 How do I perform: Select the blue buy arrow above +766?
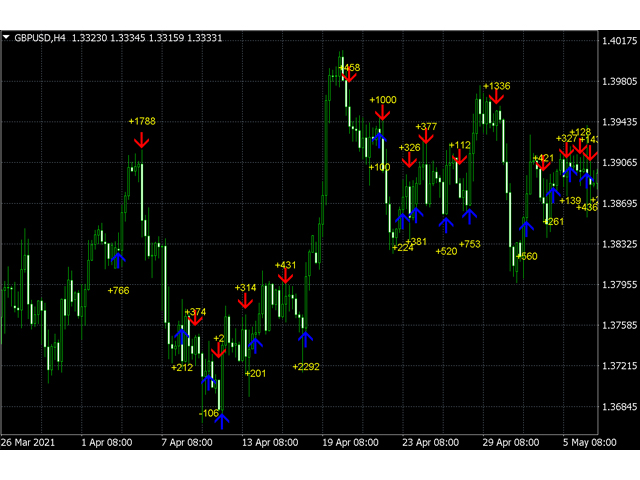(118, 260)
